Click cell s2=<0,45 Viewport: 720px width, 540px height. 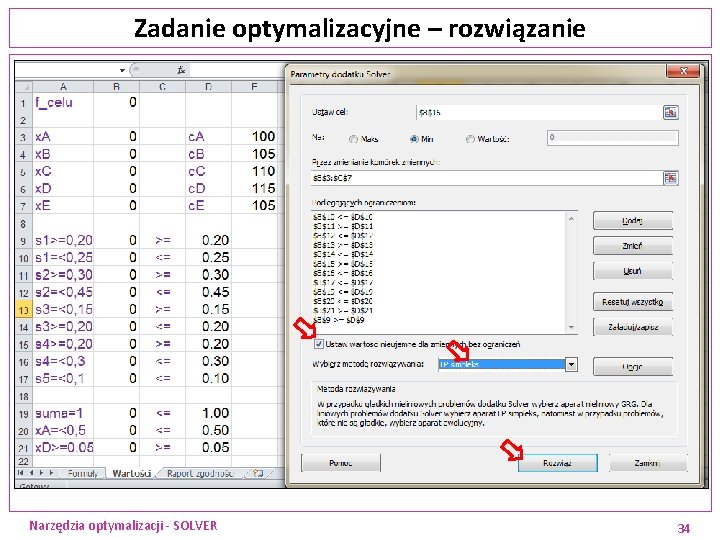(x=63, y=292)
